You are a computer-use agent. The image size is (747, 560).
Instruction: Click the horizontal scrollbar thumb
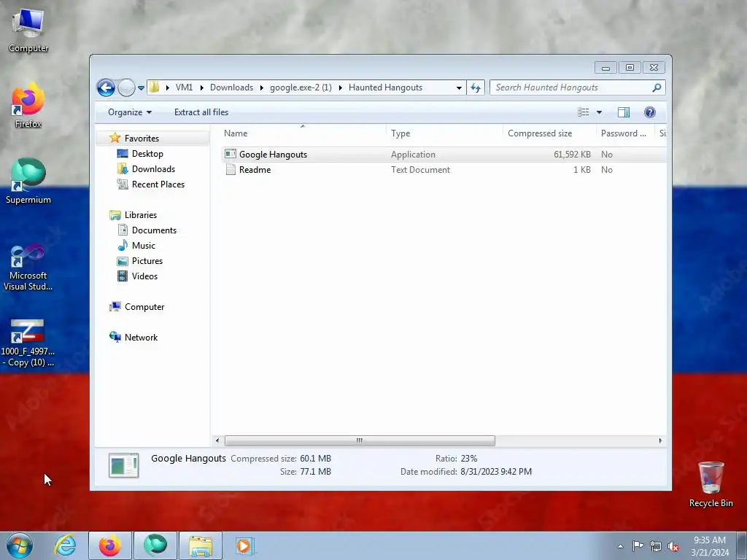click(360, 440)
